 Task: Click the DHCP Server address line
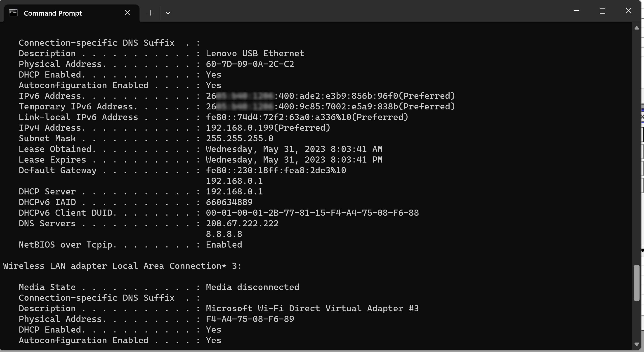coord(234,191)
